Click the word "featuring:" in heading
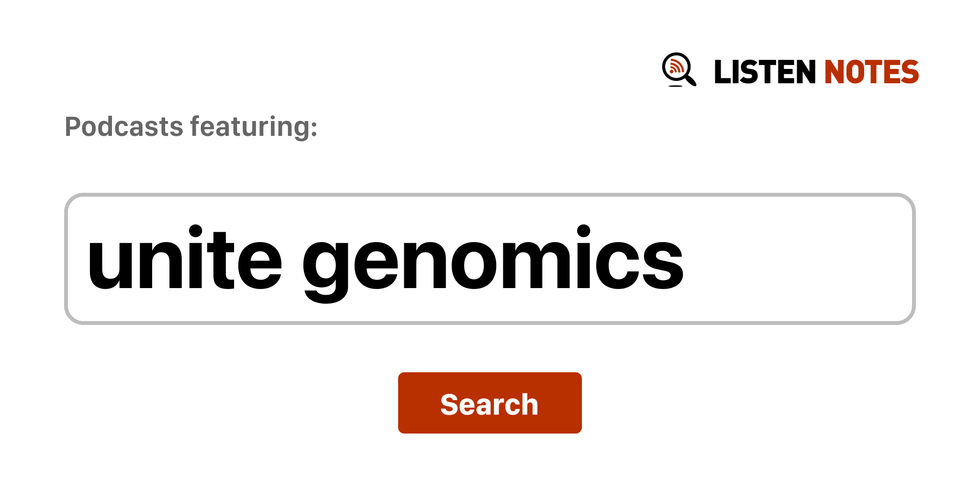Viewport: 980px width, 490px height. [254, 127]
